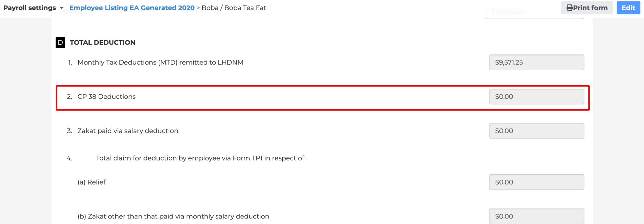Click the blue Edit button

[x=628, y=8]
